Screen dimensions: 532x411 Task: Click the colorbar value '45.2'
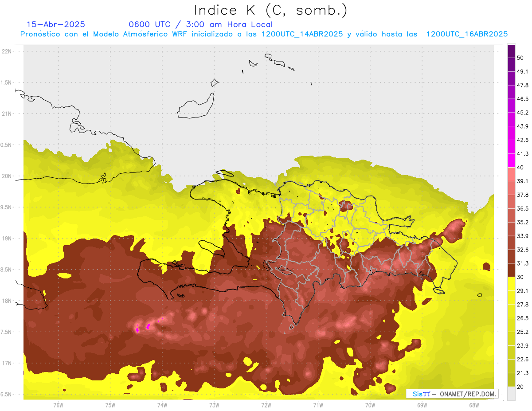pyautogui.click(x=523, y=113)
